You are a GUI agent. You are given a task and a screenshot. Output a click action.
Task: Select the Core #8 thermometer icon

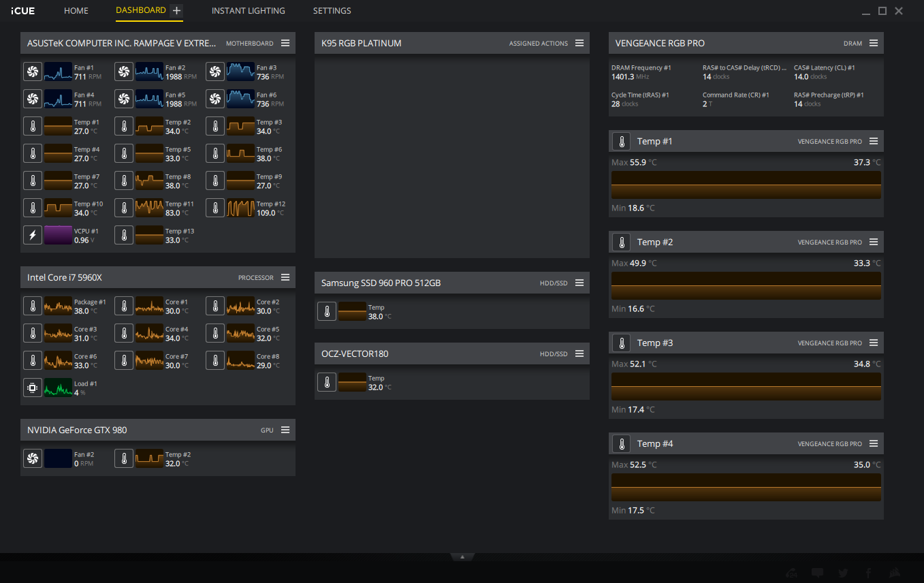click(x=214, y=361)
